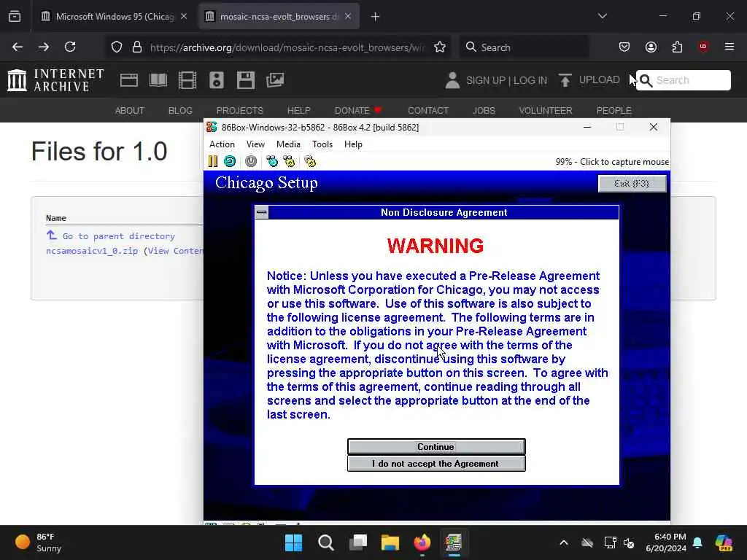This screenshot has height=560, width=747.
Task: Send Ctrl+Alt+Del via 86Box toolbar
Action: coord(272,161)
